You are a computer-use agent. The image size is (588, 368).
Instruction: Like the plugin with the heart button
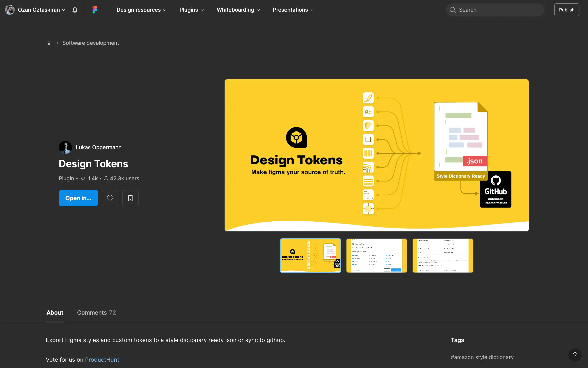click(110, 198)
